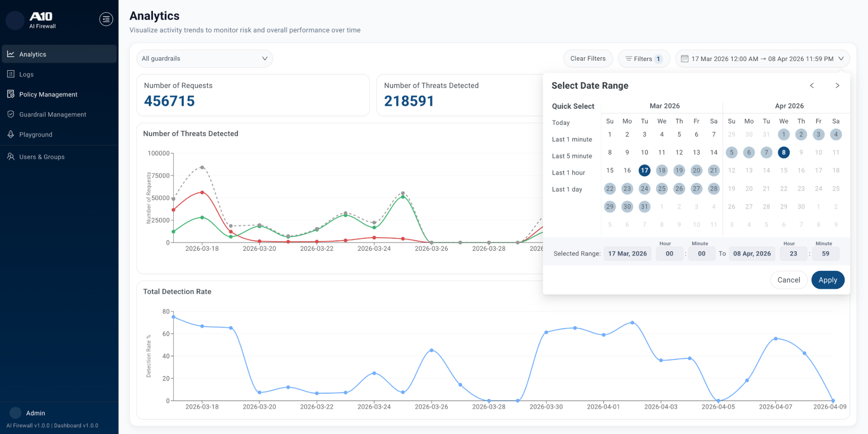
Task: Click the end Hour field showing 23
Action: click(x=793, y=253)
